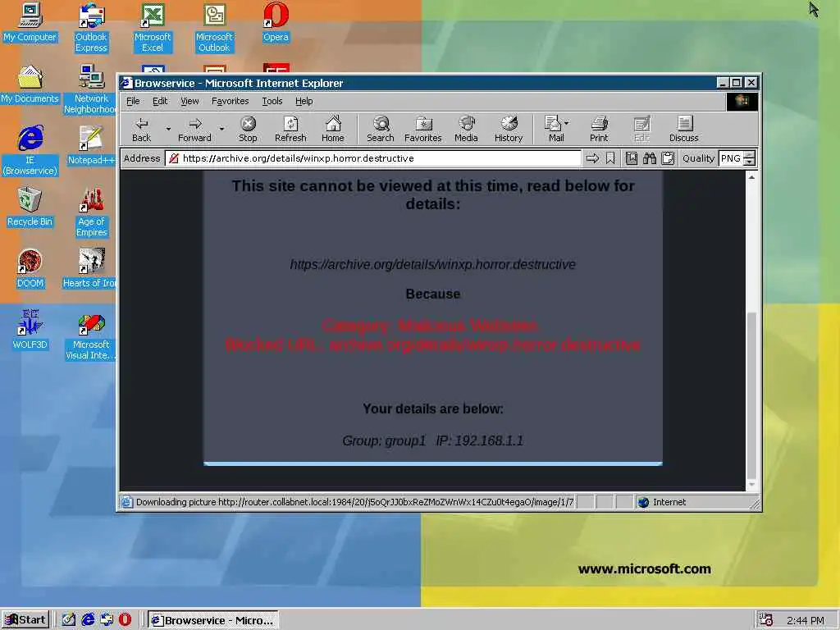This screenshot has height=630, width=840.
Task: Refresh the current page
Action: [x=290, y=129]
